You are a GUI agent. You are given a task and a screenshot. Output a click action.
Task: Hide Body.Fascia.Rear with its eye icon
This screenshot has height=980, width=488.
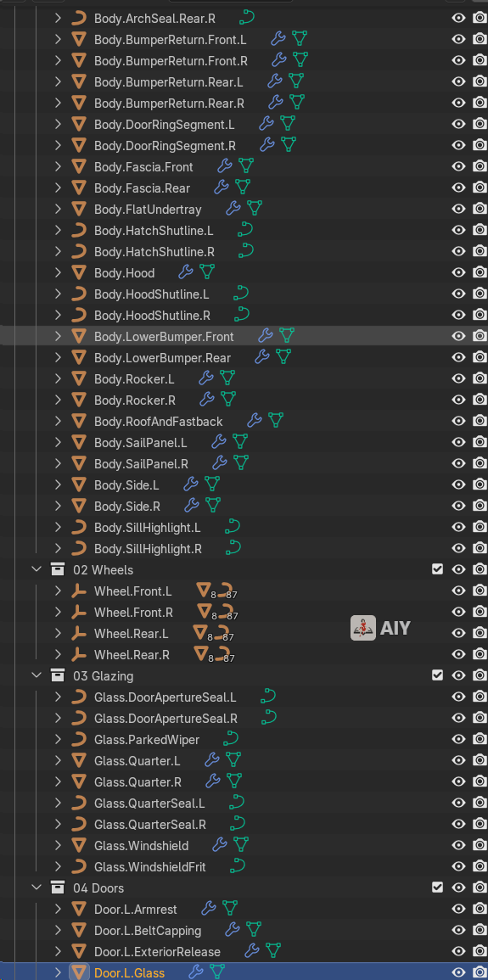(458, 188)
